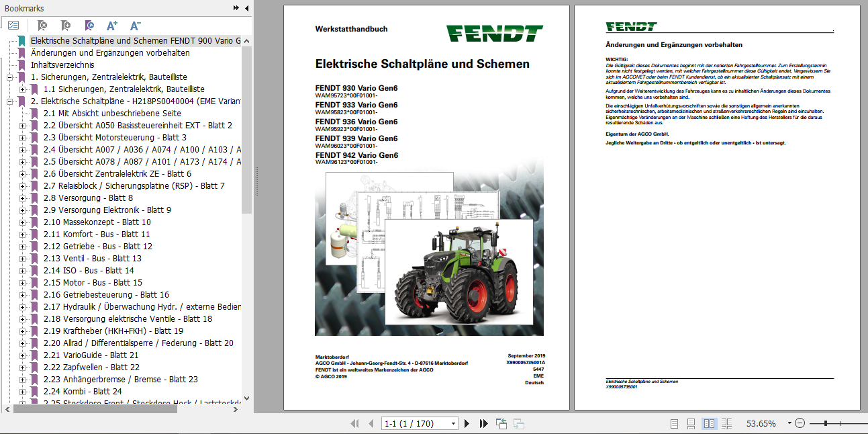The width and height of the screenshot is (868, 434).
Task: Select 2.3 Übersicht Motorsteuerung - Blatt 3
Action: 115,138
